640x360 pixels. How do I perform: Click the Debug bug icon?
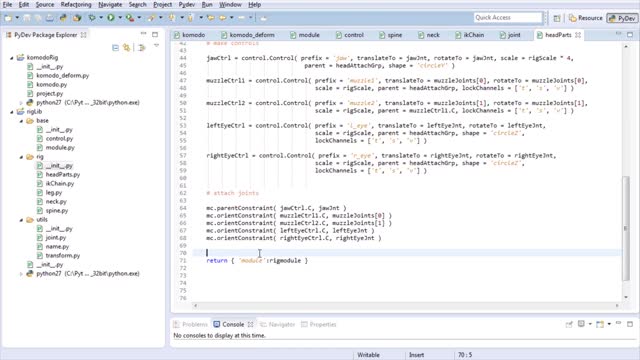(92, 18)
